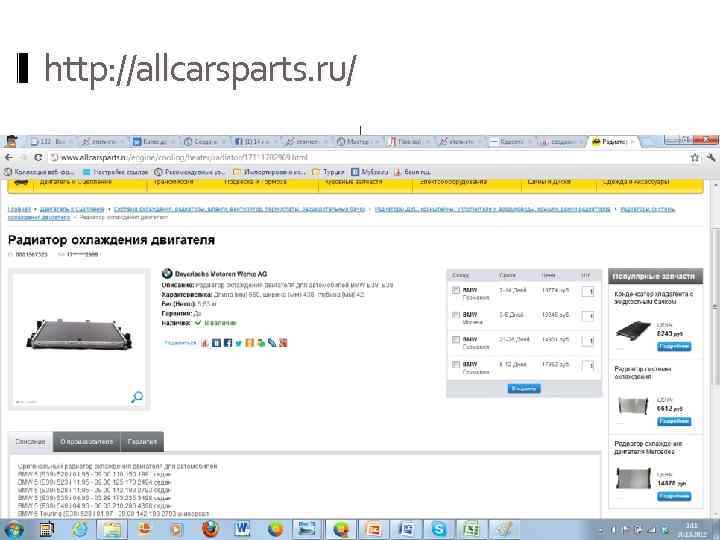Select the active Радиатор browser tab

click(613, 141)
